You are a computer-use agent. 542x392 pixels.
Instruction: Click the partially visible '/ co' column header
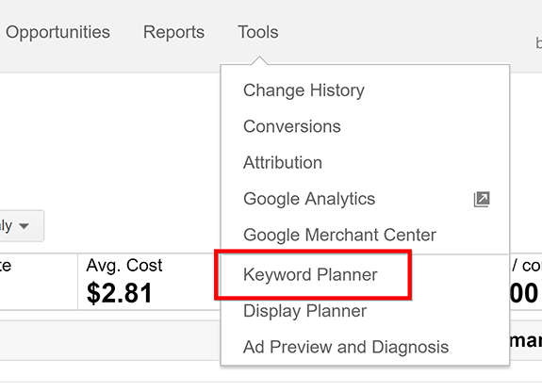(527, 266)
